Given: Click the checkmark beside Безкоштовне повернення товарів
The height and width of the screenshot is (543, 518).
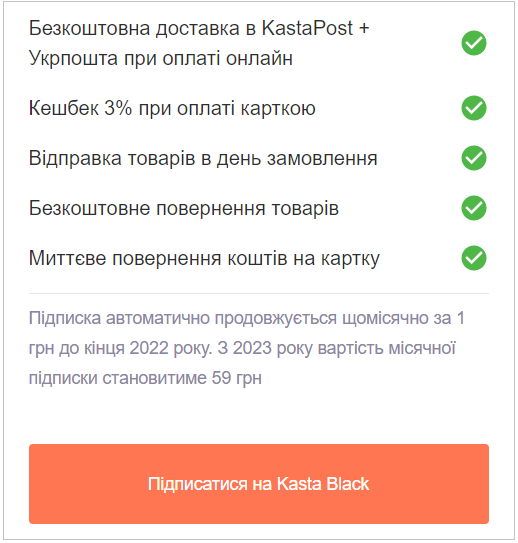Looking at the screenshot, I should (x=474, y=208).
